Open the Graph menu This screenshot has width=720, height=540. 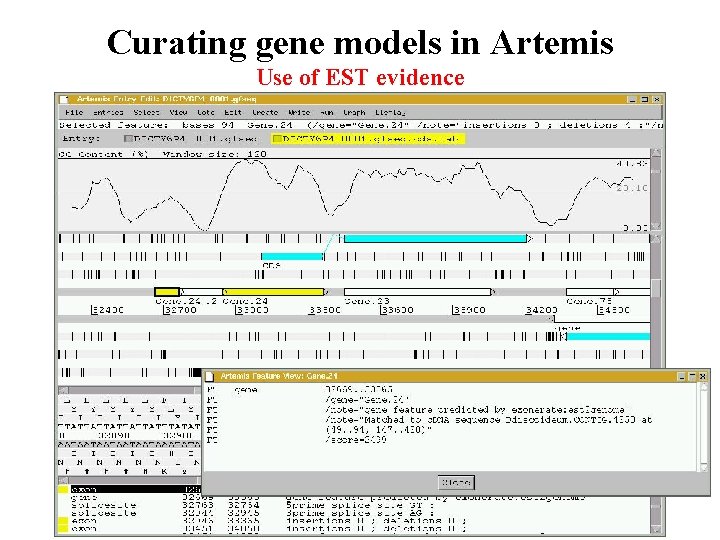(x=354, y=112)
